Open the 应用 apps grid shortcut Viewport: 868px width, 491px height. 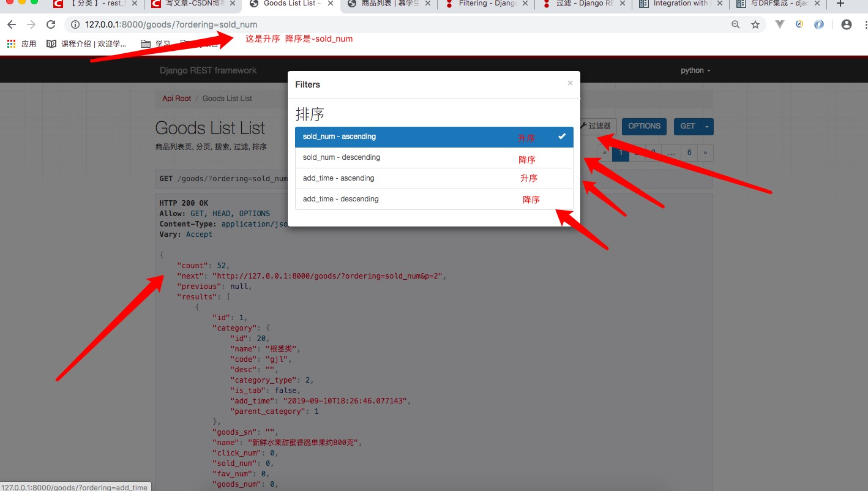coord(21,44)
